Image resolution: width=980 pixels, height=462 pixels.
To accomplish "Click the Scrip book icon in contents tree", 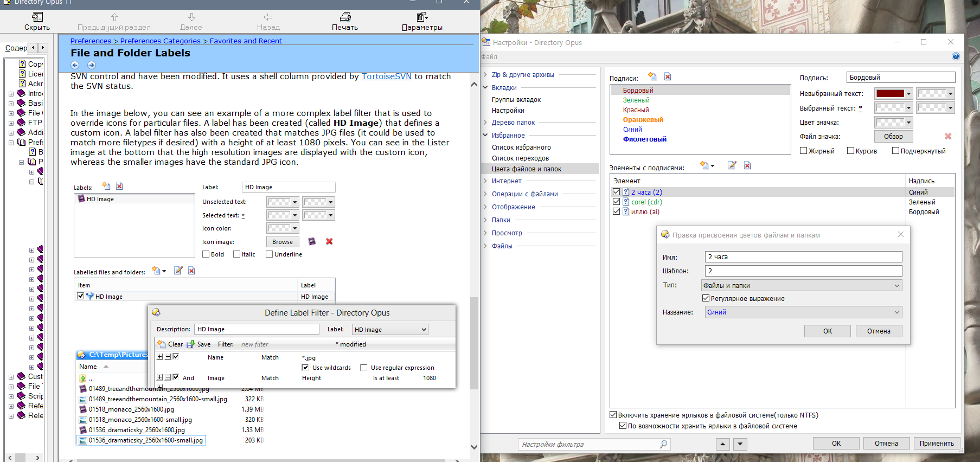I will pos(22,396).
